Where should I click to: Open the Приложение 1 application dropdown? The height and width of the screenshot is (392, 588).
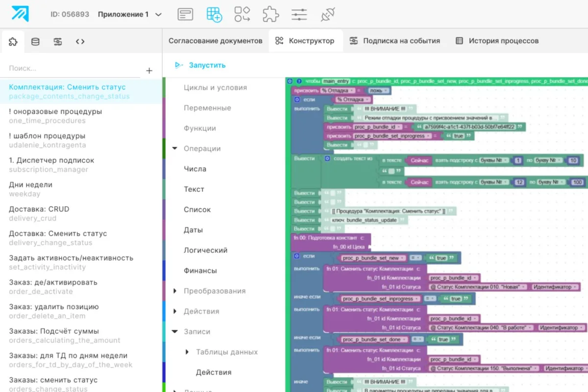click(130, 14)
